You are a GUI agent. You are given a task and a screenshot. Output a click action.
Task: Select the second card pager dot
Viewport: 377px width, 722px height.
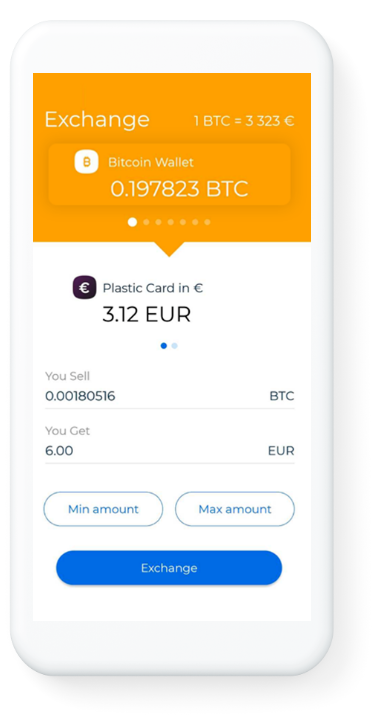174,346
